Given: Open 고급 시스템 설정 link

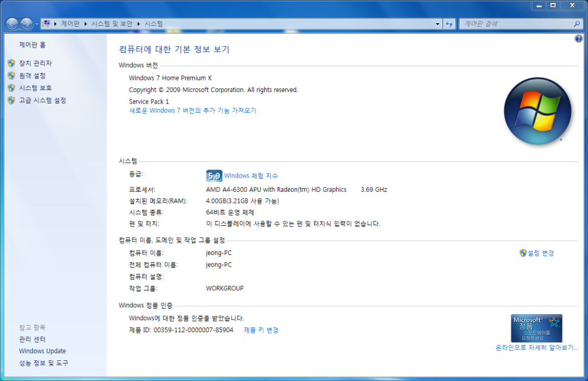Looking at the screenshot, I should [x=43, y=100].
